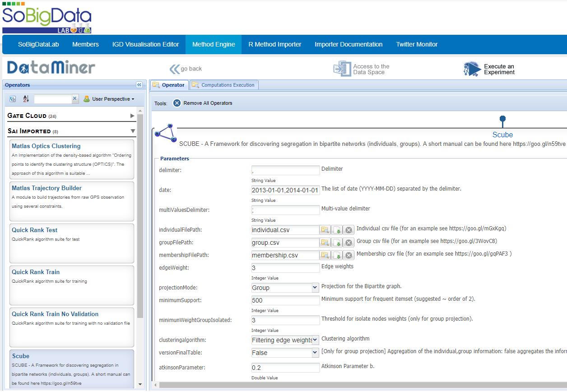Click the group.csv file path field
Viewport: 567px width, 392px height.
(x=285, y=243)
